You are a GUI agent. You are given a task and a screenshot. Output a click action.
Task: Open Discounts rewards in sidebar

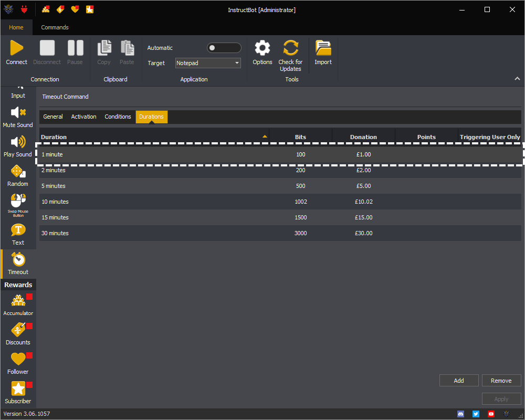(18, 334)
